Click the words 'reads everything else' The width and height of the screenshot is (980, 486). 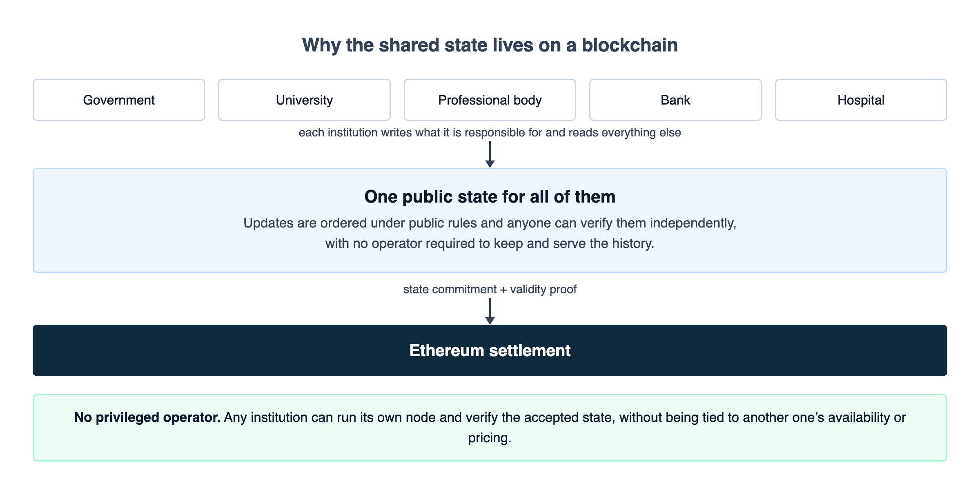click(x=627, y=133)
